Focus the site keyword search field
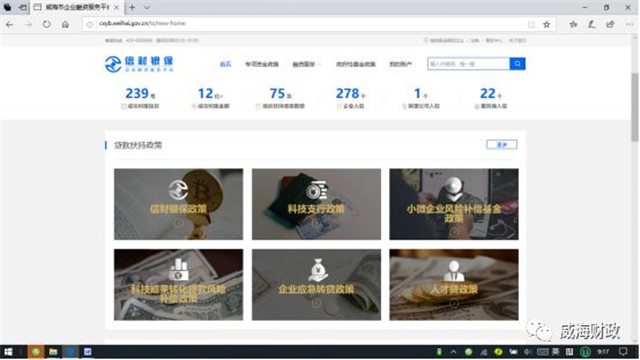 tap(469, 64)
